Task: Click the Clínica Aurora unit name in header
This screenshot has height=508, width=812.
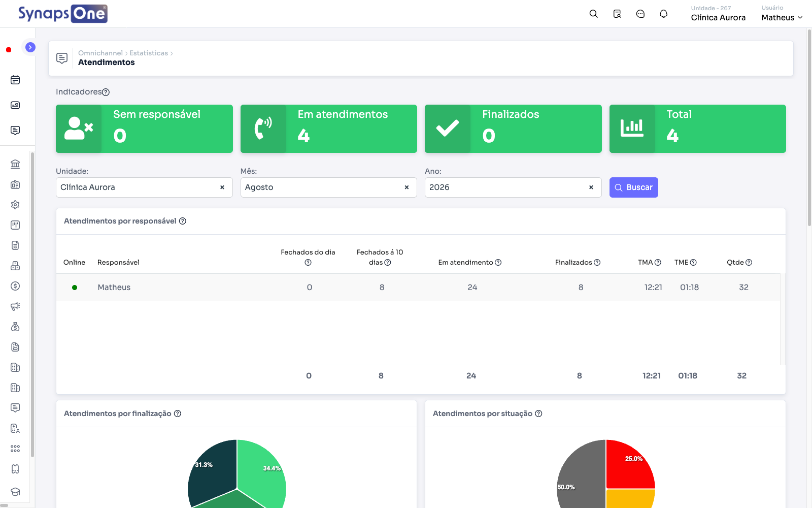Action: pyautogui.click(x=718, y=17)
